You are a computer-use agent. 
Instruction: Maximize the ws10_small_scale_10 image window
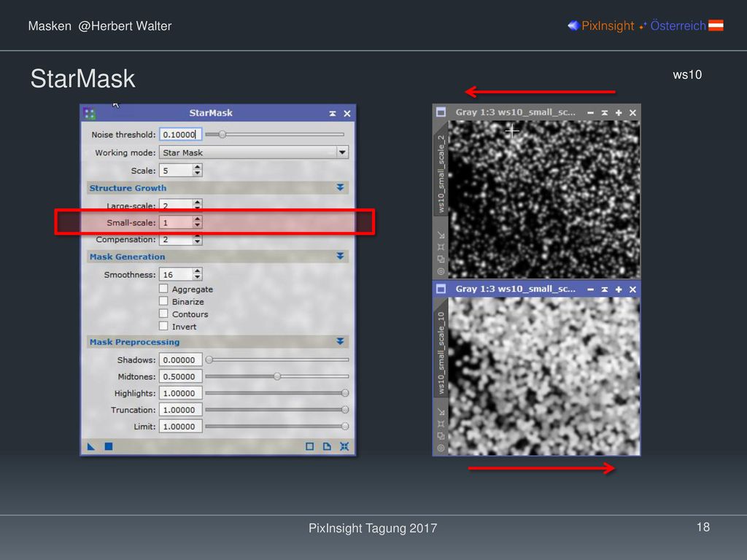pyautogui.click(x=619, y=289)
